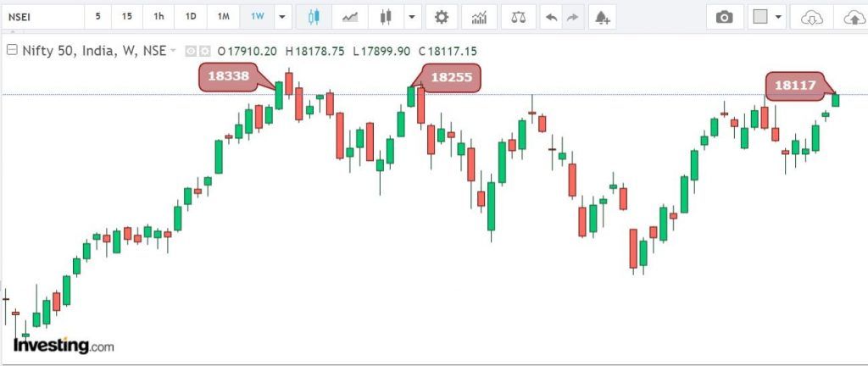The height and width of the screenshot is (366, 868).
Task: Open the indicators icon
Action: point(480,17)
